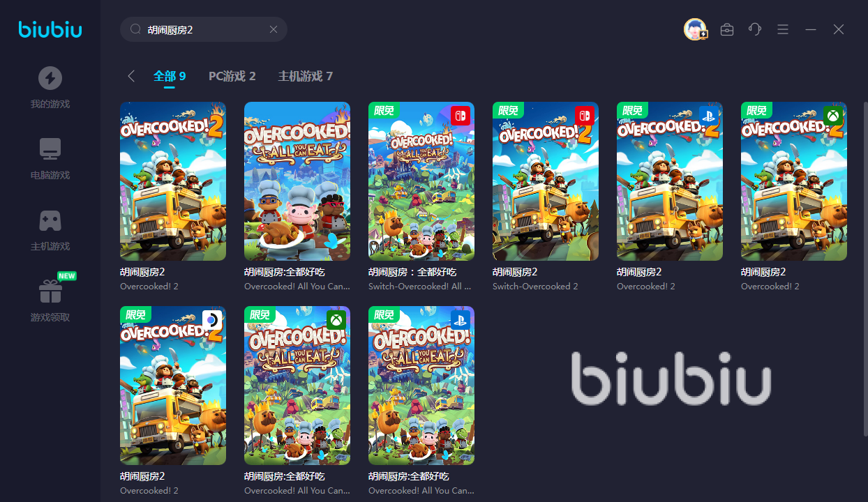Click the search field containing 胡闹厨房2
This screenshot has width=868, height=502.
point(204,29)
